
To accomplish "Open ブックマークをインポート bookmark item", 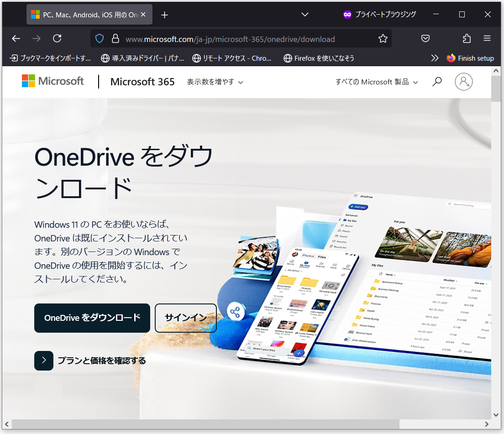I will (x=51, y=58).
